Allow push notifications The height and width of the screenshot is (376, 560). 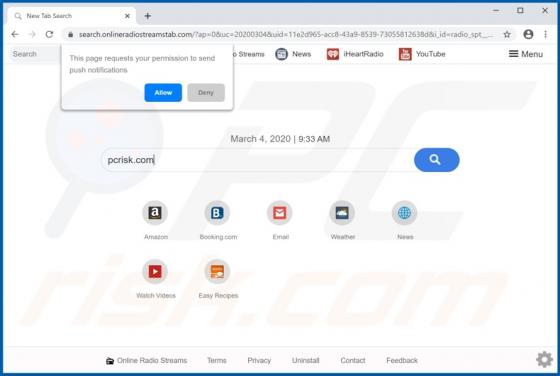(x=163, y=92)
